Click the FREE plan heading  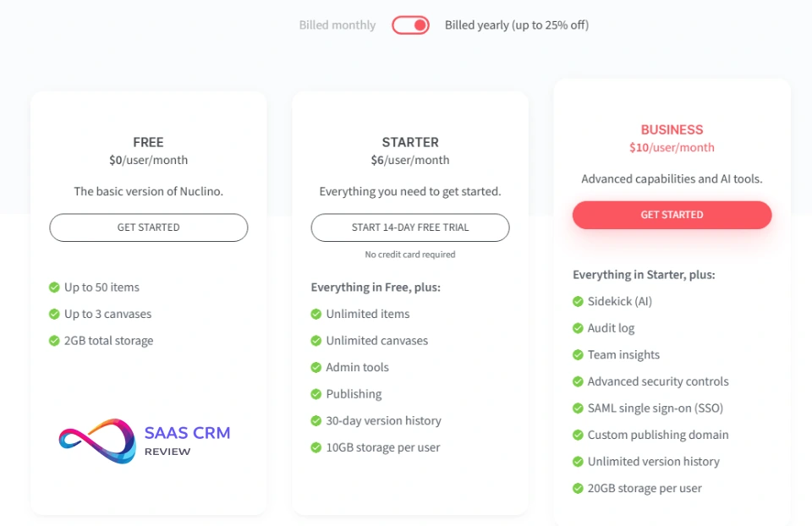click(x=148, y=143)
